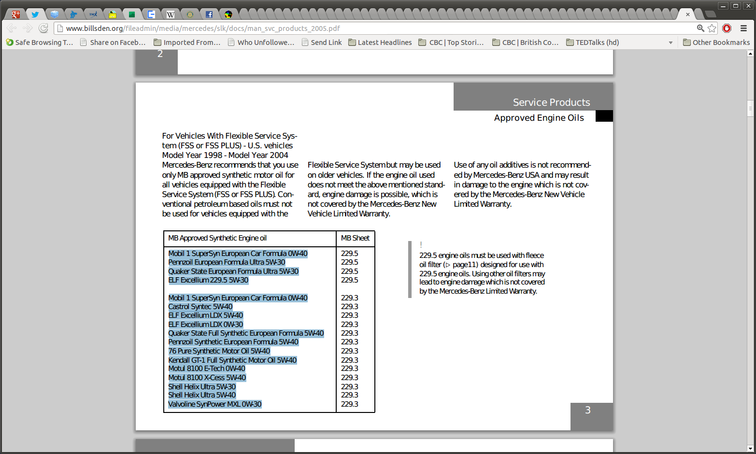
Task: Open the Imported From... bookmarks folder
Action: (x=187, y=42)
